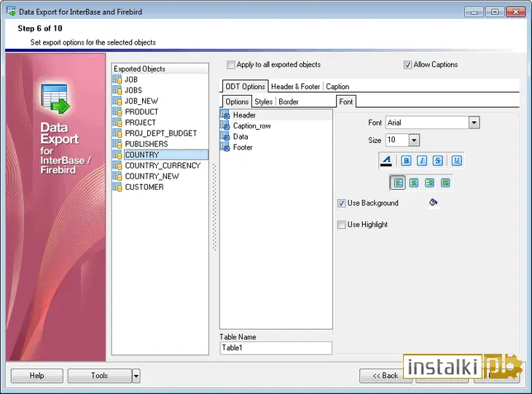Image resolution: width=532 pixels, height=394 pixels.
Task: Click the Caption_row style icon
Action: [x=225, y=125]
